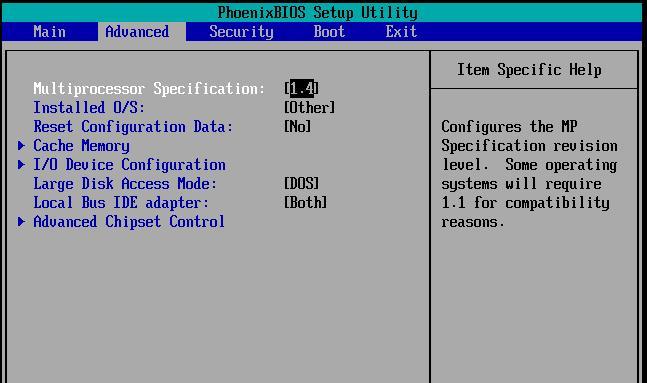Select Multiprocessor Specification value 1.4
The width and height of the screenshot is (647, 383).
click(302, 88)
